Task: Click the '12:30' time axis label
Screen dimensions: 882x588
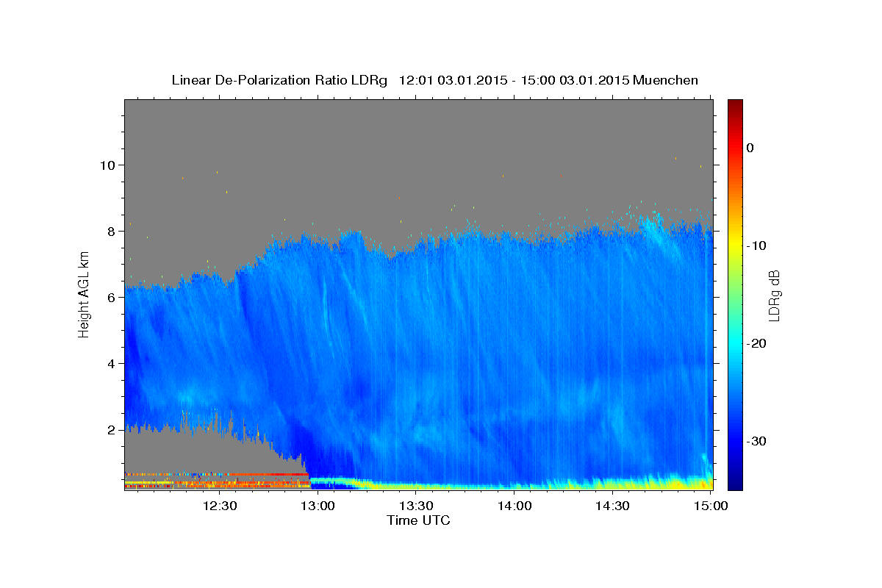Action: tap(220, 506)
